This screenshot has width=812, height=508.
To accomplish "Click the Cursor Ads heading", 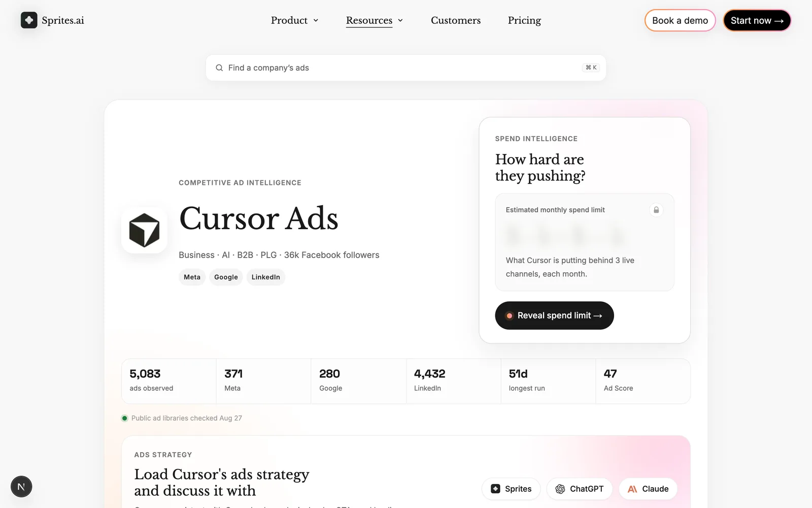I will pyautogui.click(x=259, y=218).
